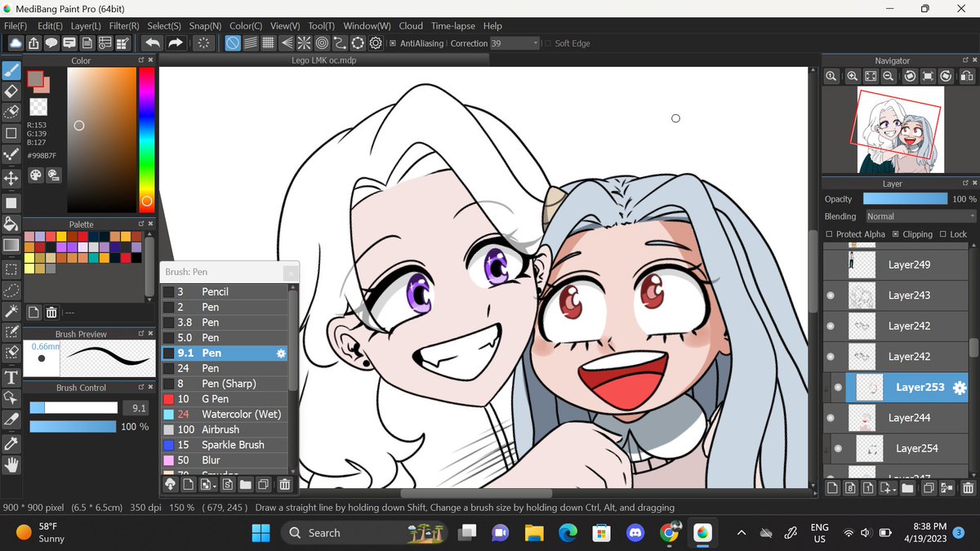This screenshot has width=980, height=551.
Task: Hide Layer254 with visibility dot
Action: (x=838, y=448)
